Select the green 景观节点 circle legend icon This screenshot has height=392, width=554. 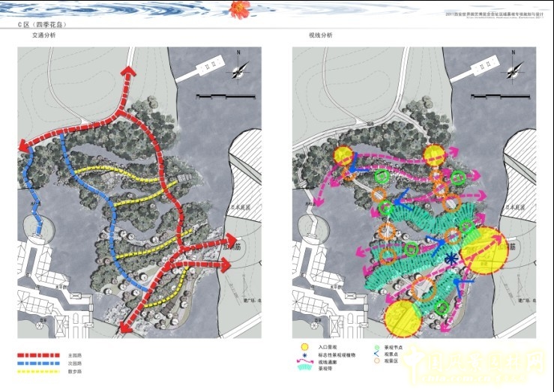[376, 348]
